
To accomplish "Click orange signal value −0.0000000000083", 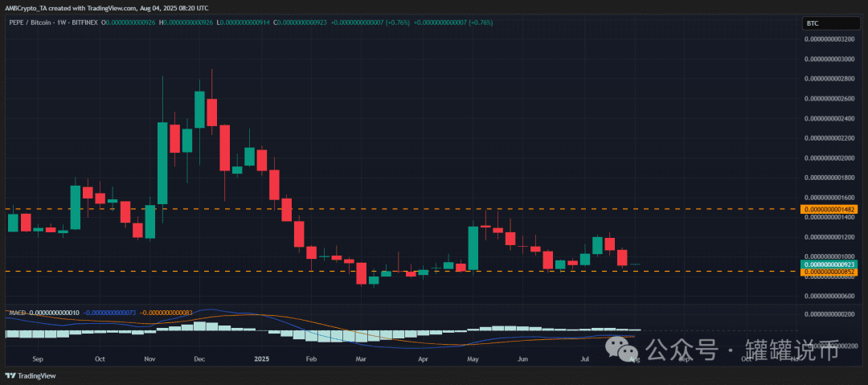I will (x=166, y=313).
